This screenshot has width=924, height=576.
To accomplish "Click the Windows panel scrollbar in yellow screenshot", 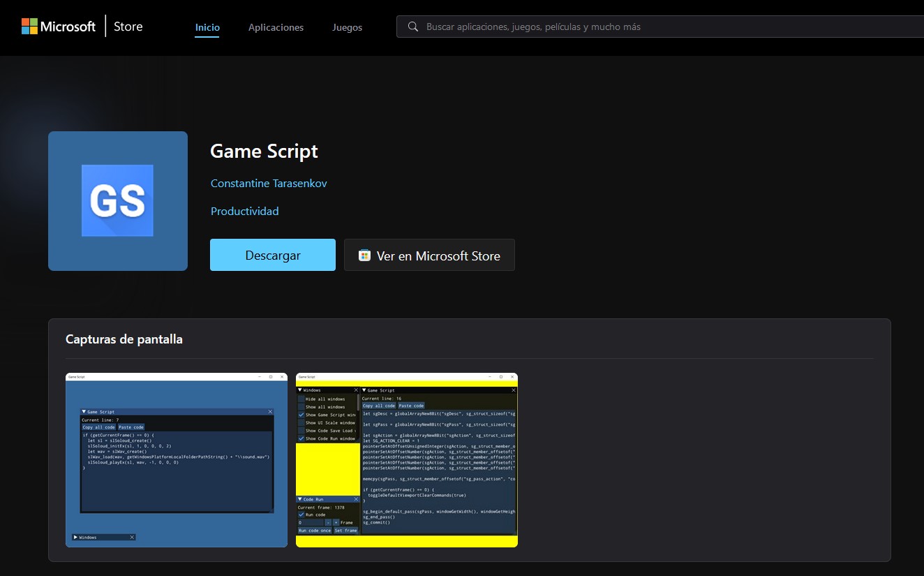I will pos(359,403).
